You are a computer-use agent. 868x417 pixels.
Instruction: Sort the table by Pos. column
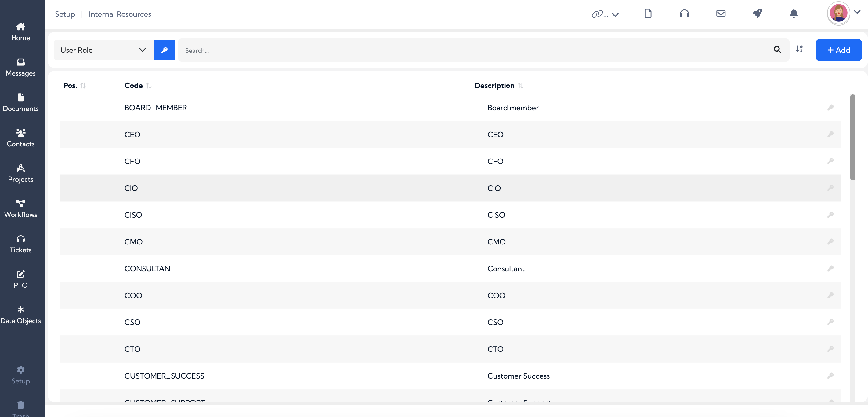click(x=83, y=86)
